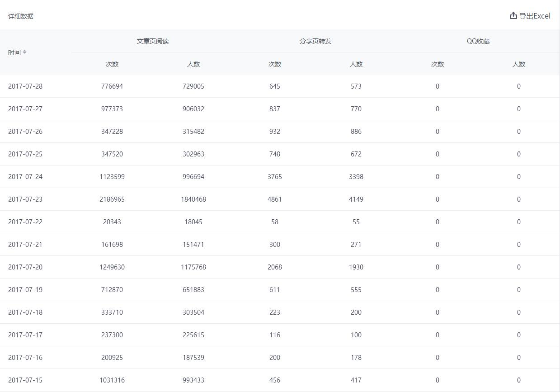Click the reader count value 18045

[x=193, y=222]
